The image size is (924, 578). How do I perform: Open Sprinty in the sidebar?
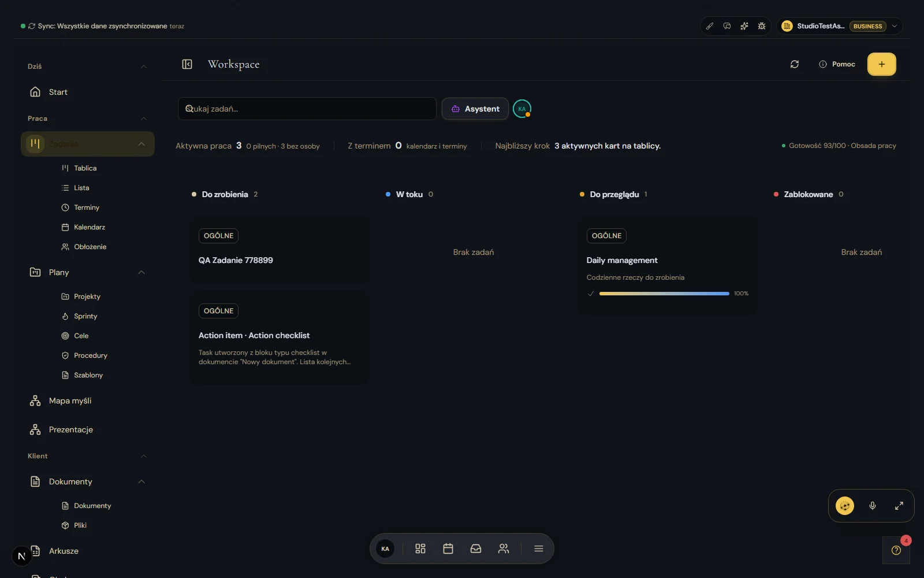(x=85, y=316)
